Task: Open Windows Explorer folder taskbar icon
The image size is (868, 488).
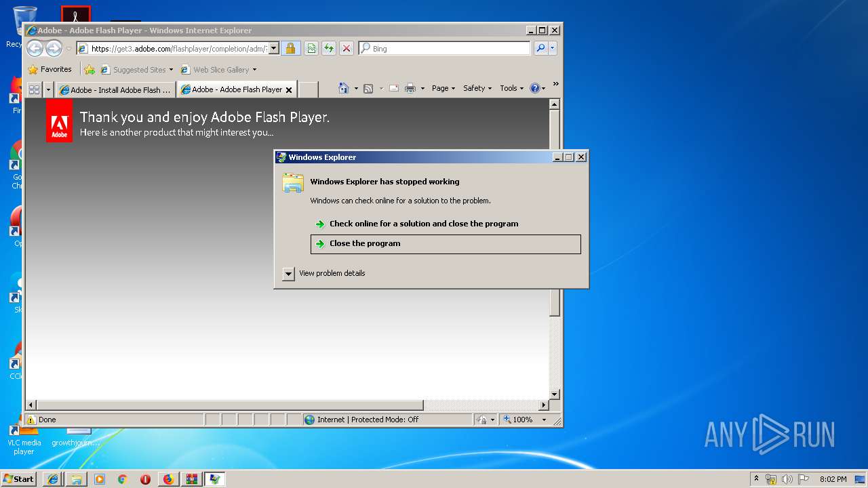Action: tap(76, 479)
